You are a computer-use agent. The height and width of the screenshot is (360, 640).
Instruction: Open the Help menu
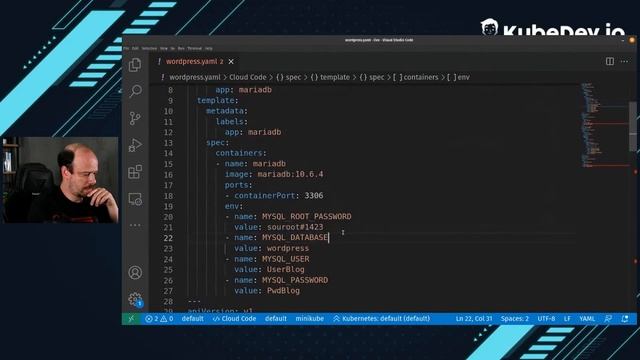(209, 48)
